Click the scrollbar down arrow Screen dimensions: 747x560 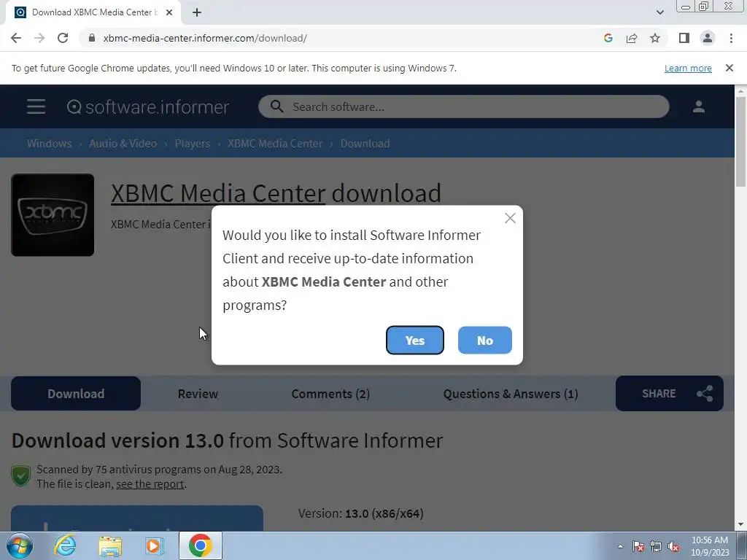click(740, 525)
